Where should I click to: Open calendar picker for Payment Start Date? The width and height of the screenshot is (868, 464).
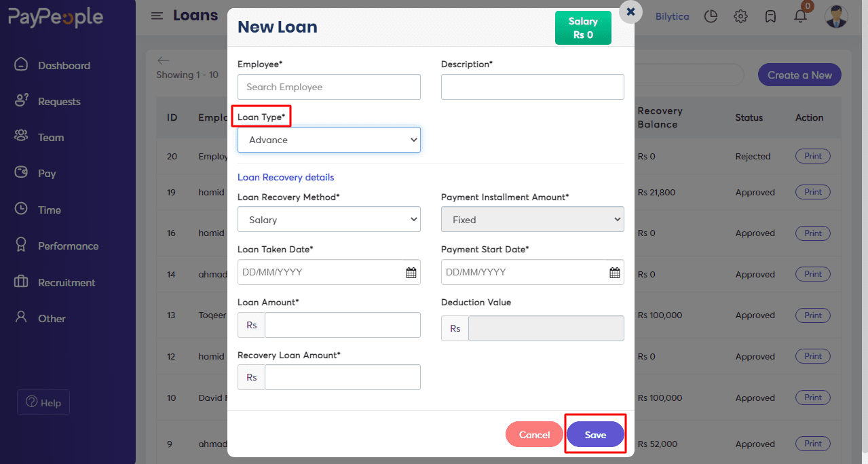tap(614, 273)
